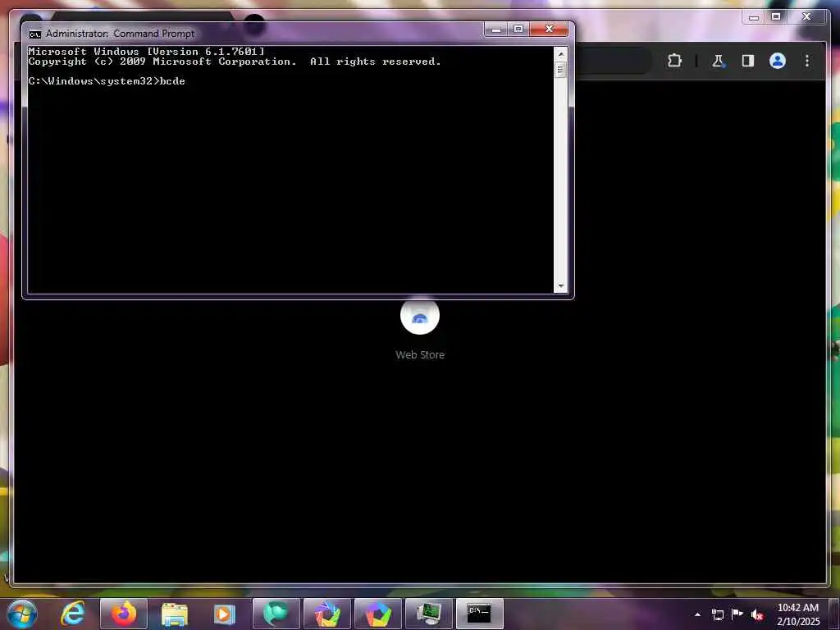Open the Windows Start orb
The height and width of the screenshot is (630, 840).
click(22, 614)
